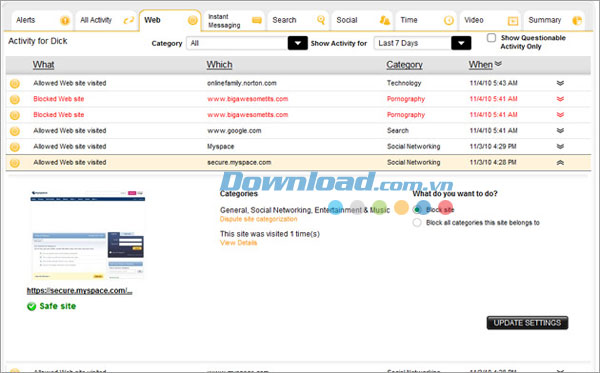The image size is (600, 373).
Task: Expand details for www.google.com row
Action: (x=560, y=130)
